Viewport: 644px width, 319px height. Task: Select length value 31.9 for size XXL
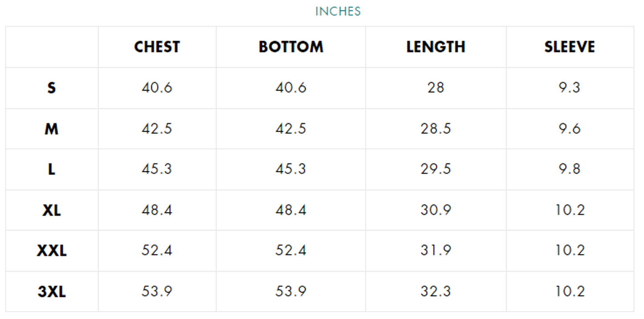click(x=435, y=251)
